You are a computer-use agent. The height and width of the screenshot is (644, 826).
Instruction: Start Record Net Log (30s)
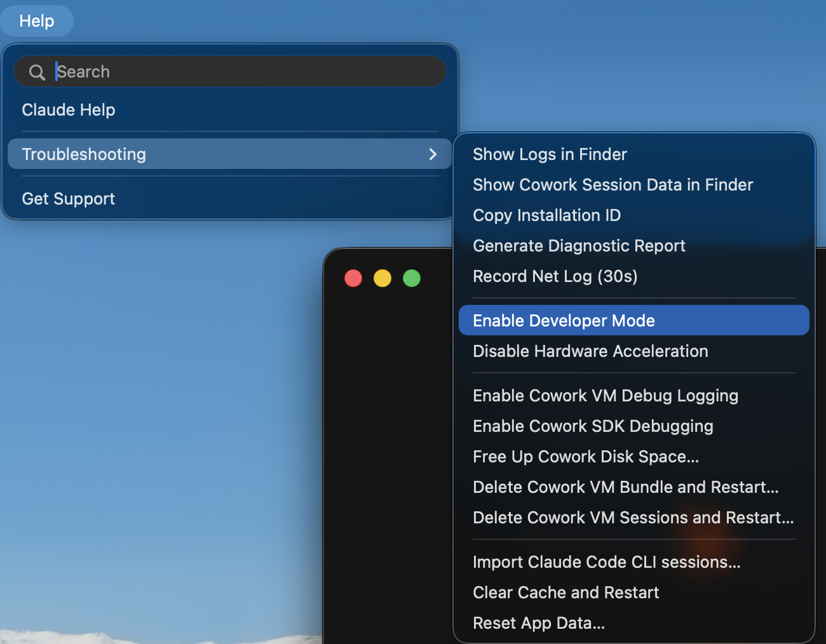[634, 276]
